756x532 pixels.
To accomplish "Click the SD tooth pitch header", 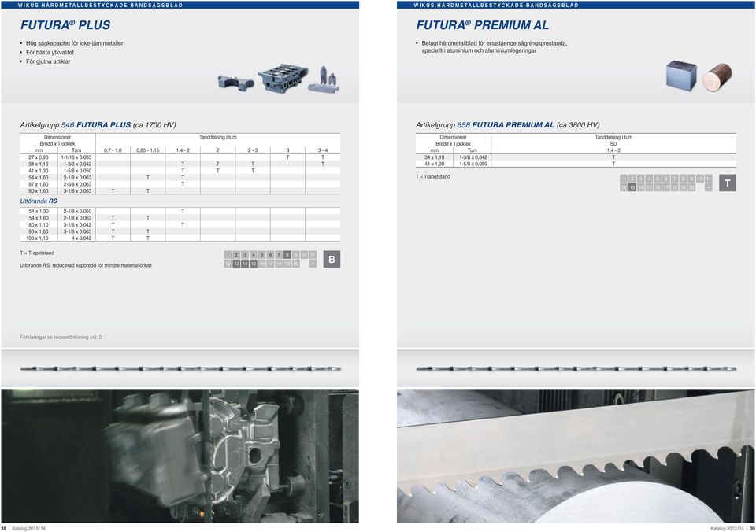I will point(613,143).
